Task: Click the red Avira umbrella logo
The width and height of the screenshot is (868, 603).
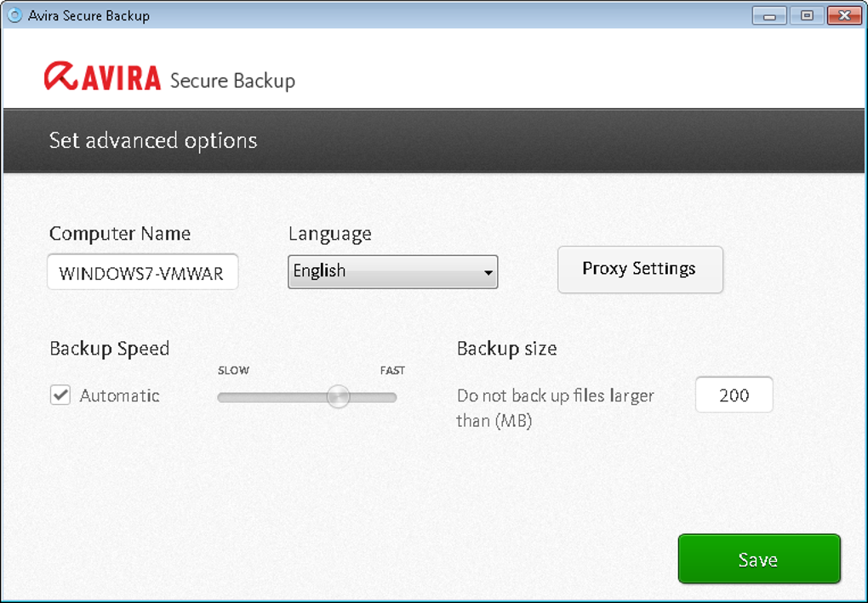Action: coord(61,77)
